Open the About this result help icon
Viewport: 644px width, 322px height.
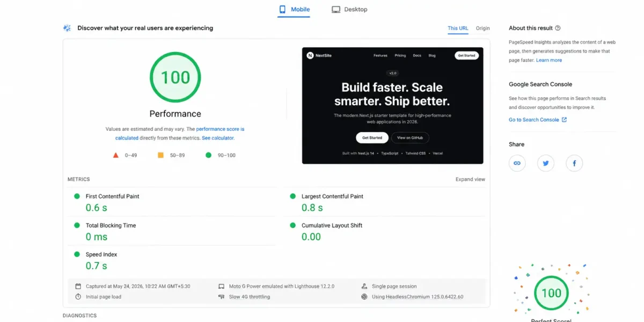[558, 28]
